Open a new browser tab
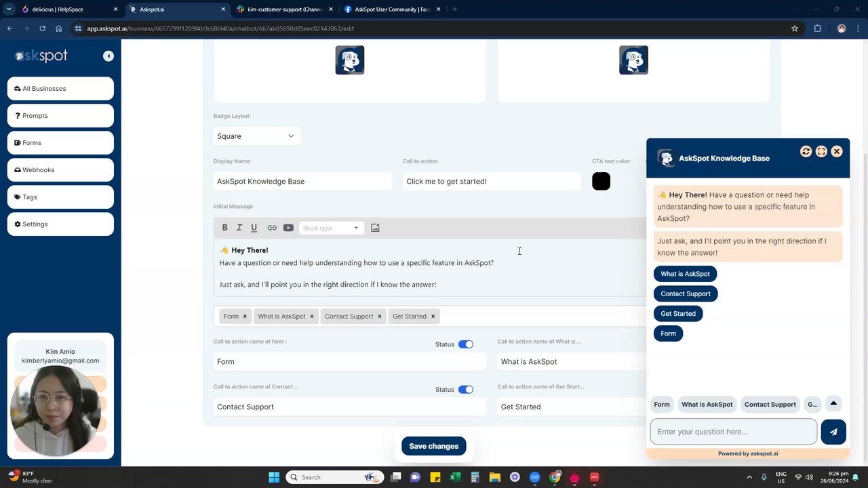The width and height of the screenshot is (868, 488). pos(454,9)
